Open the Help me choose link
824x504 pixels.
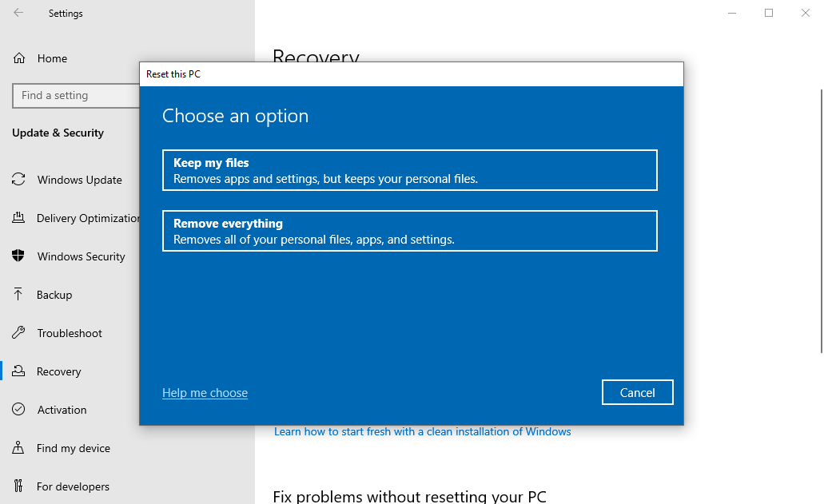[205, 393]
